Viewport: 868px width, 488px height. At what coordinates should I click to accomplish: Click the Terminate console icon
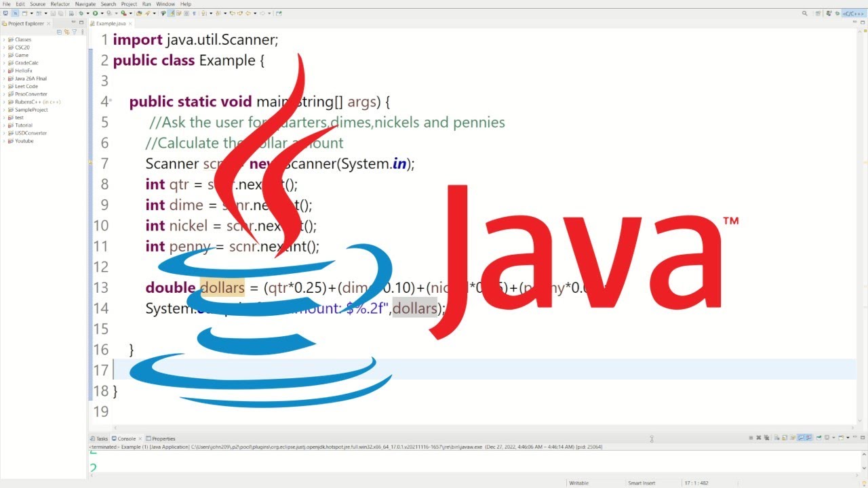coord(751,437)
